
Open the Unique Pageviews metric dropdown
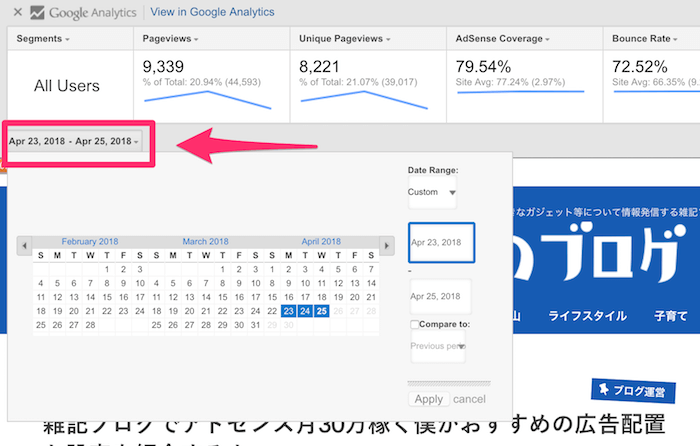(345, 39)
